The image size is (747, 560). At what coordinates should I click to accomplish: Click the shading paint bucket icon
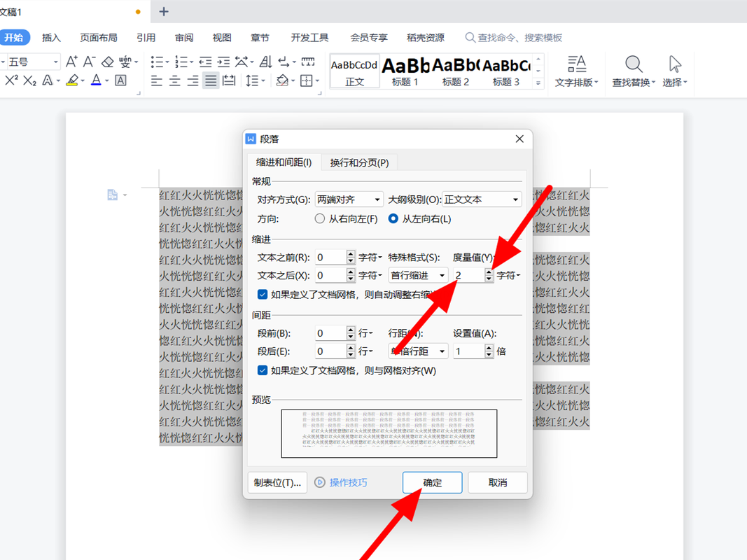282,81
